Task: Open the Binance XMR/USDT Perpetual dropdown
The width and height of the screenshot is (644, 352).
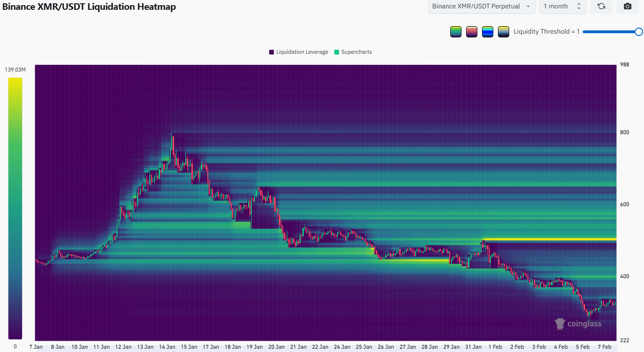Action: pyautogui.click(x=482, y=7)
